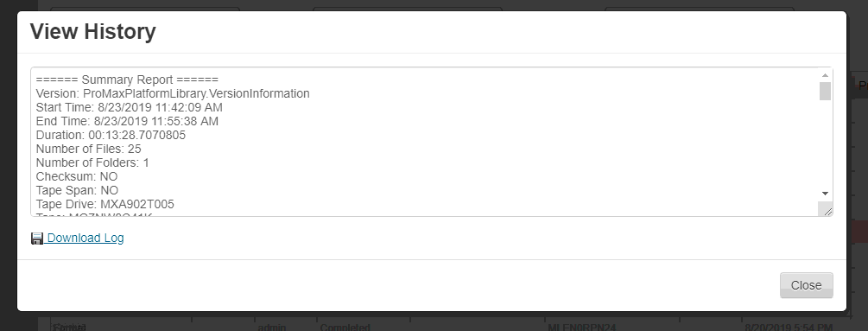868x331 pixels.
Task: Click the floppy disk save icon
Action: click(x=37, y=239)
